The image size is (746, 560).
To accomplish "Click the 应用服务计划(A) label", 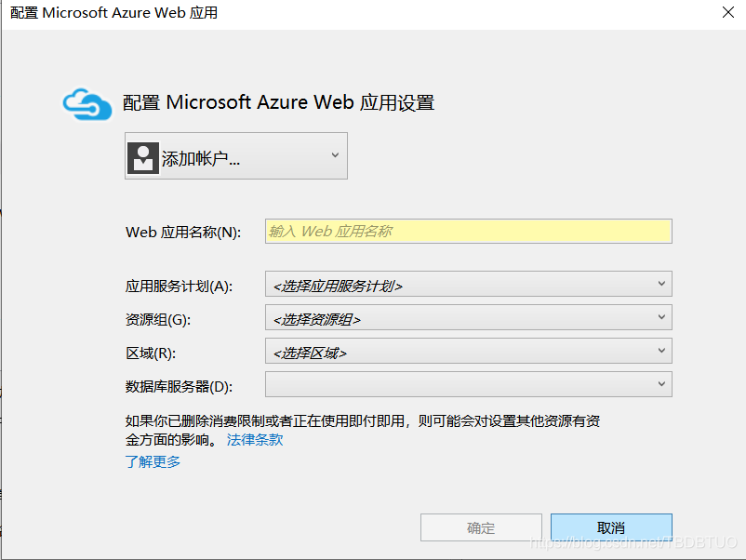I will coord(179,287).
